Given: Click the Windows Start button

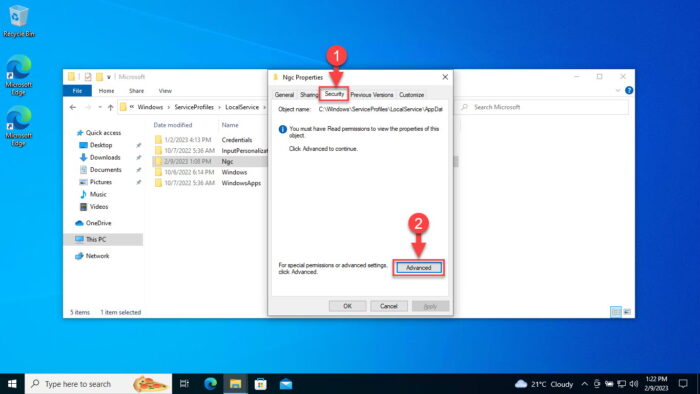Looking at the screenshot, I should pos(12,384).
